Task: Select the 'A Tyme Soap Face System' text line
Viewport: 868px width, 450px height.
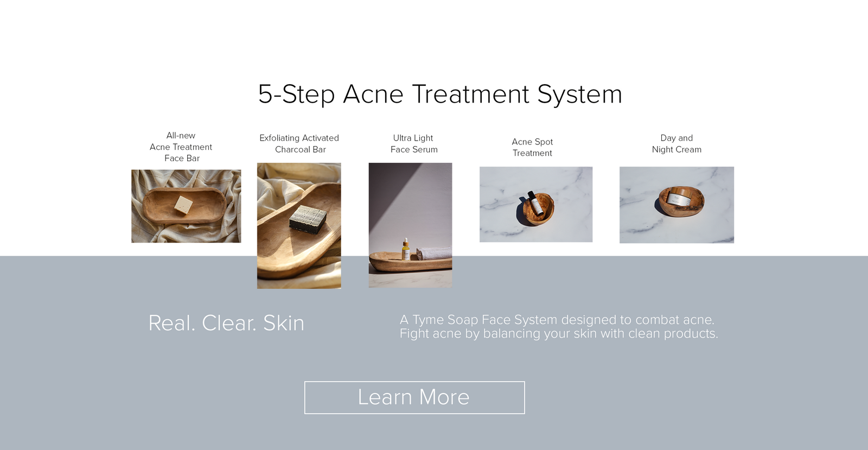Action: [557, 320]
